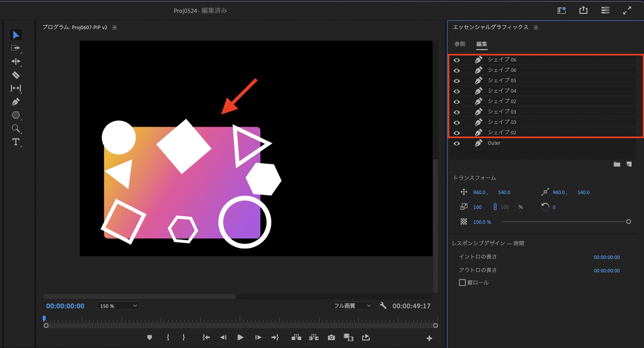Image resolution: width=644 pixels, height=348 pixels.
Task: Toggle visibility of シェイプ 05 layer
Action: pos(457,81)
